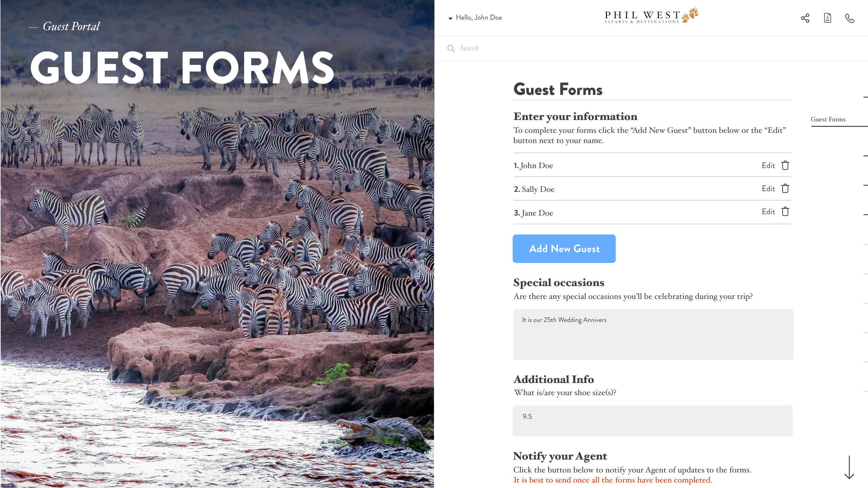Viewport: 868px width, 488px height.
Task: Delete Sally Doe with trash icon
Action: coord(785,188)
